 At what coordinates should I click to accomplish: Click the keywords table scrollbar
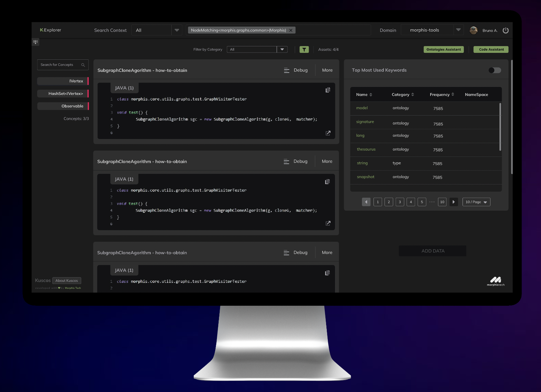pos(500,126)
